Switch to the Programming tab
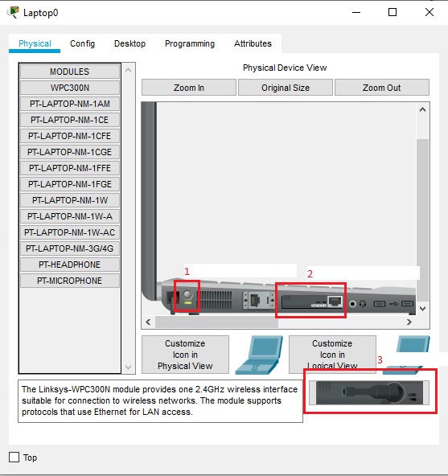Viewport: 448px width, 476px height. (190, 43)
